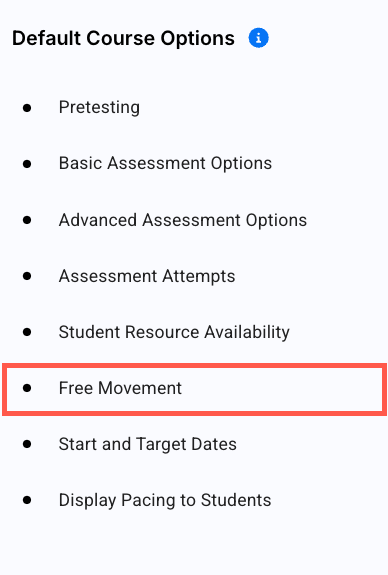This screenshot has width=388, height=575.
Task: Go to Assessment Attempts
Action: (147, 276)
